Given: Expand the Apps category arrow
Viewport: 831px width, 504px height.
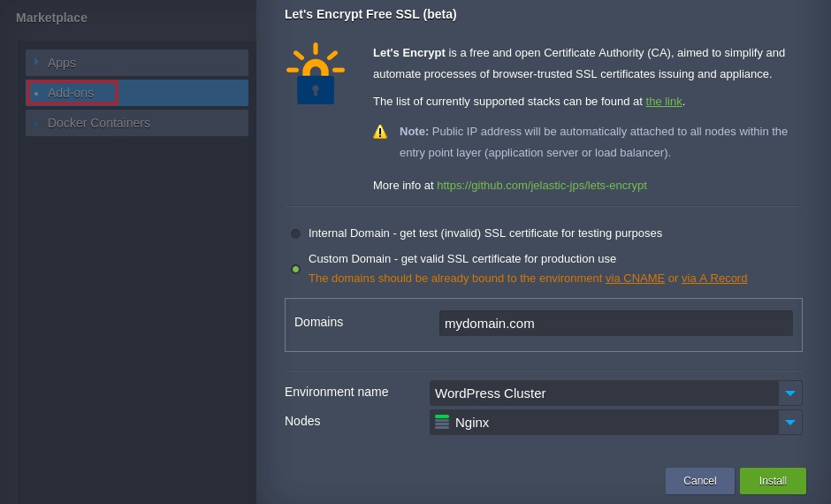Looking at the screenshot, I should [36, 62].
